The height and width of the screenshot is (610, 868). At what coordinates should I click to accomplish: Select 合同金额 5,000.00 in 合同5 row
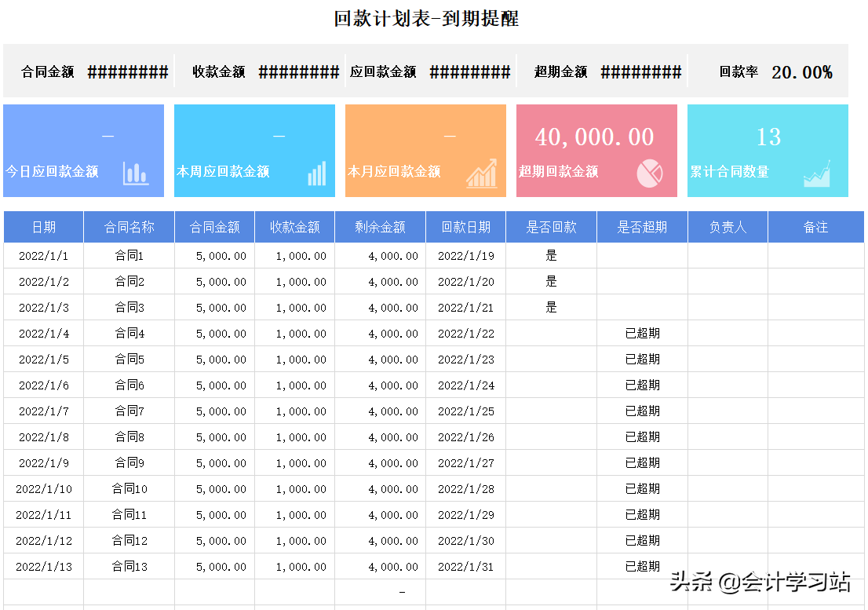pos(214,360)
